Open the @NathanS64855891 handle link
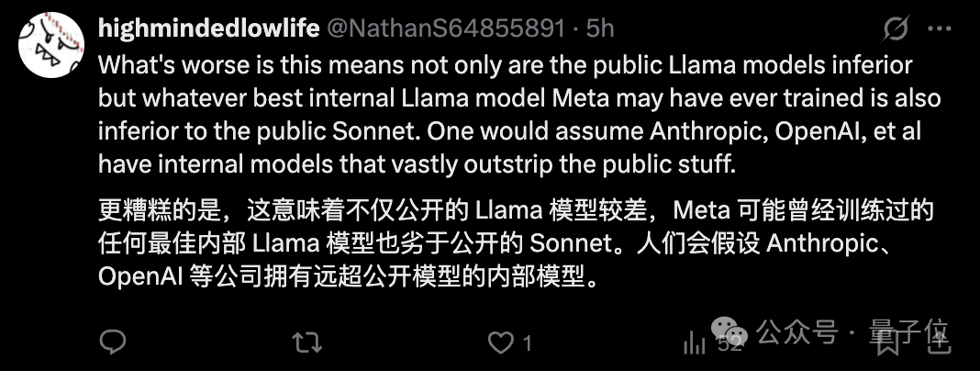This screenshot has height=371, width=980. 446,28
